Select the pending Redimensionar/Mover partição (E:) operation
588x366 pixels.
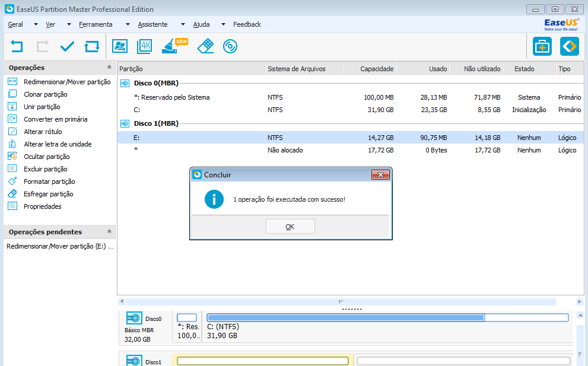(x=60, y=246)
